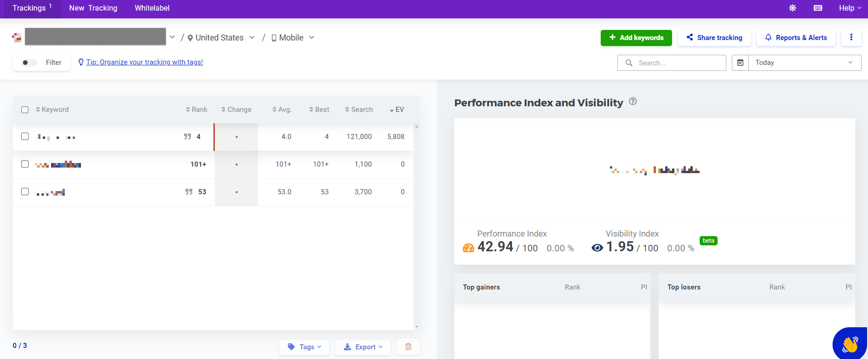Image resolution: width=868 pixels, height=359 pixels.
Task: Switch to the Whitelabel tab
Action: click(152, 8)
